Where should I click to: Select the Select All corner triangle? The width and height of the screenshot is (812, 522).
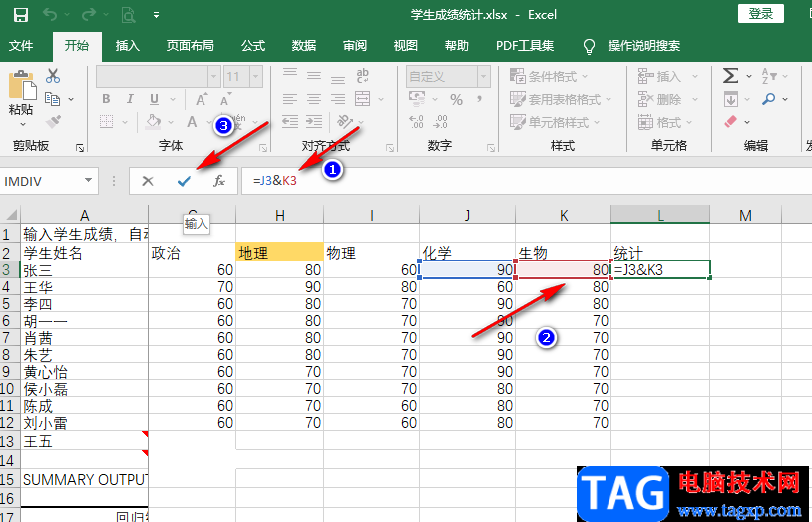11,214
